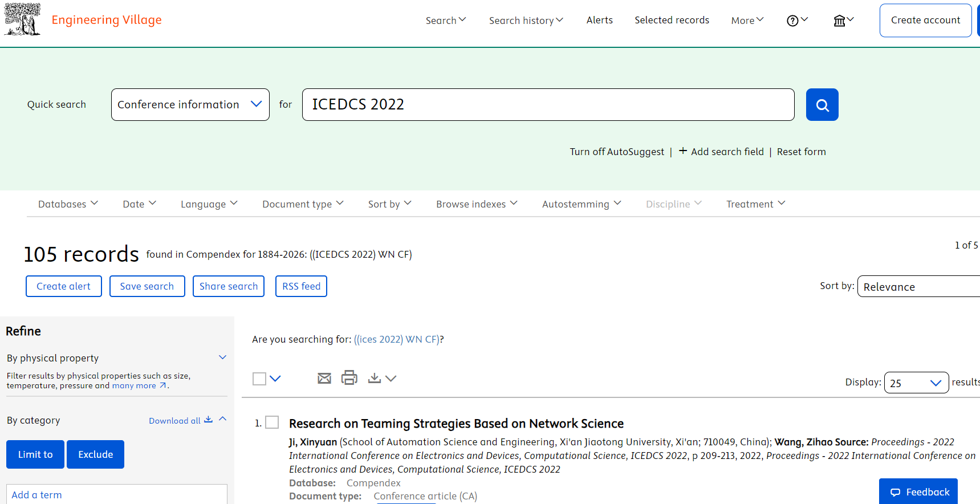Go to Alerts in the header
This screenshot has height=504, width=980.
(600, 20)
